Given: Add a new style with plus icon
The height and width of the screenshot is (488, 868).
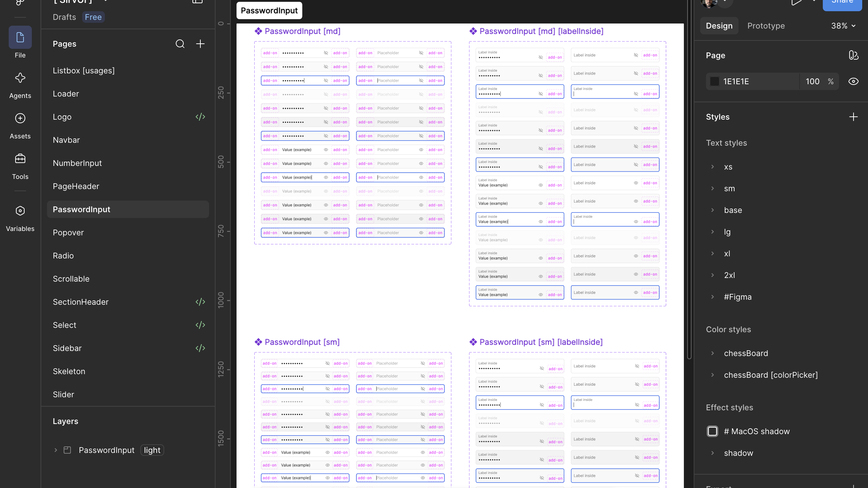Looking at the screenshot, I should (x=854, y=117).
